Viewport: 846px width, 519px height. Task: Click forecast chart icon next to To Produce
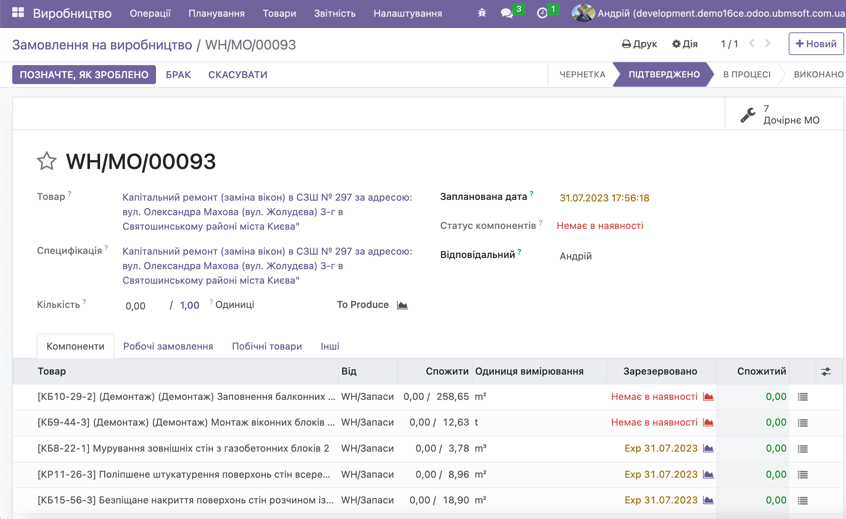point(402,305)
